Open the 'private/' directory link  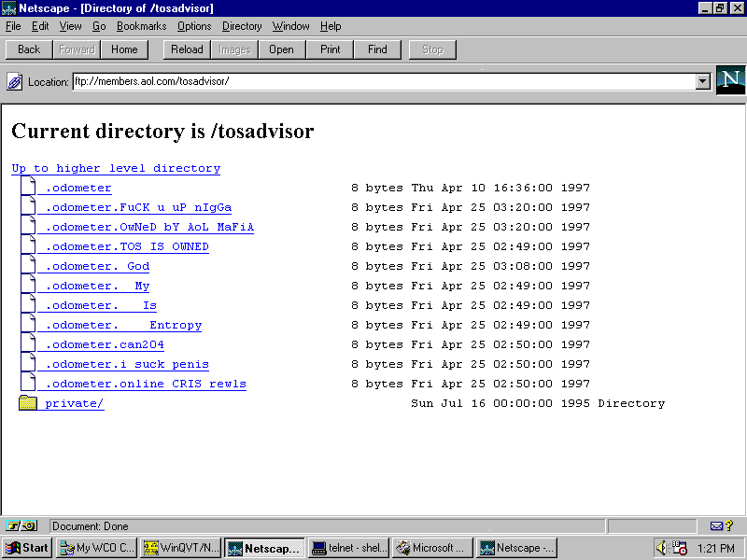(75, 403)
